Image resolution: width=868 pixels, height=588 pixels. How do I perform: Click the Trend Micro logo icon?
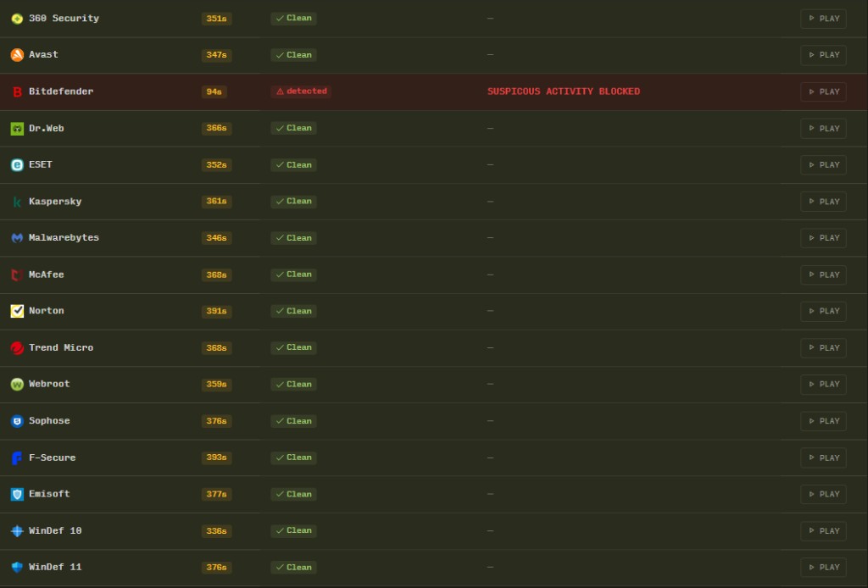(x=17, y=348)
